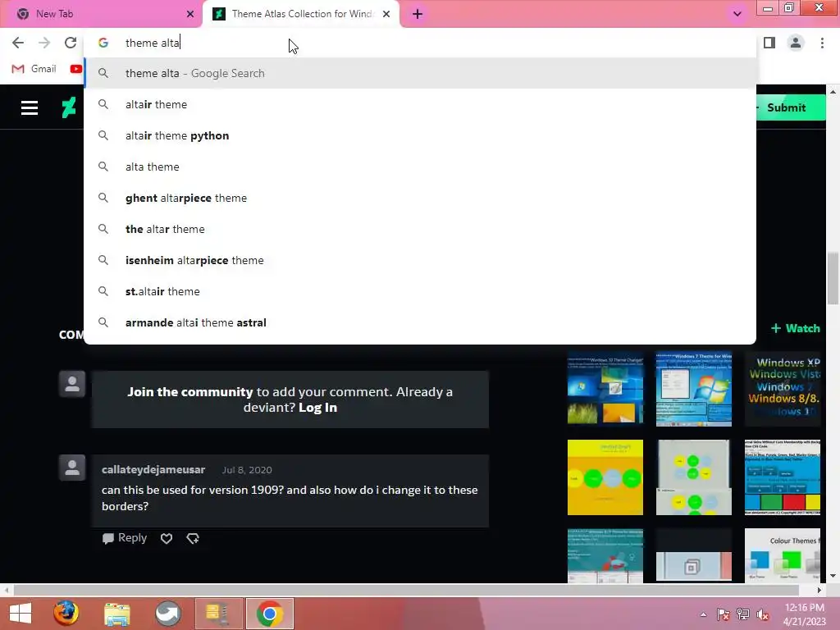Reply to callateydejameusar's comment
This screenshot has height=630, width=840.
click(x=125, y=538)
